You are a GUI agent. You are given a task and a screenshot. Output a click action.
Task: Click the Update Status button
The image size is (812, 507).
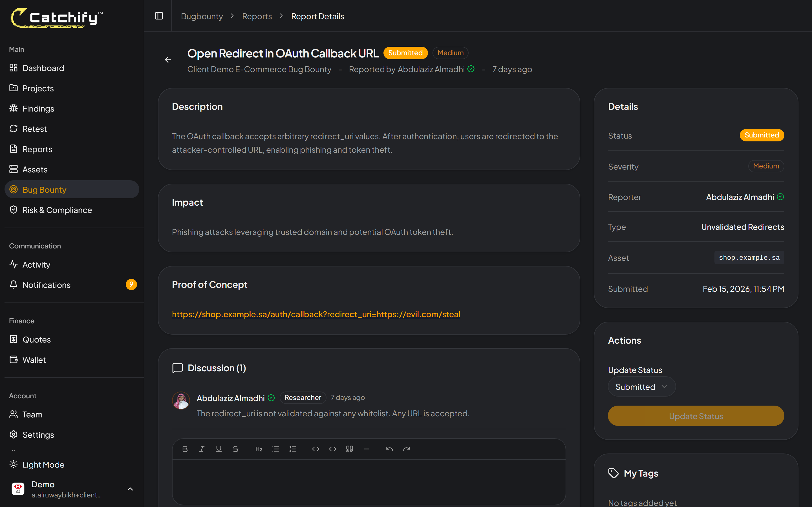pyautogui.click(x=696, y=416)
